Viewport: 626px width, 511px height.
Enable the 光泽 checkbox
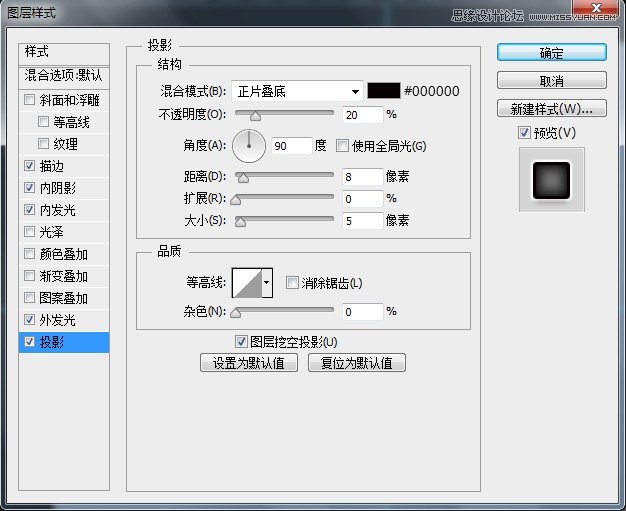(x=30, y=231)
